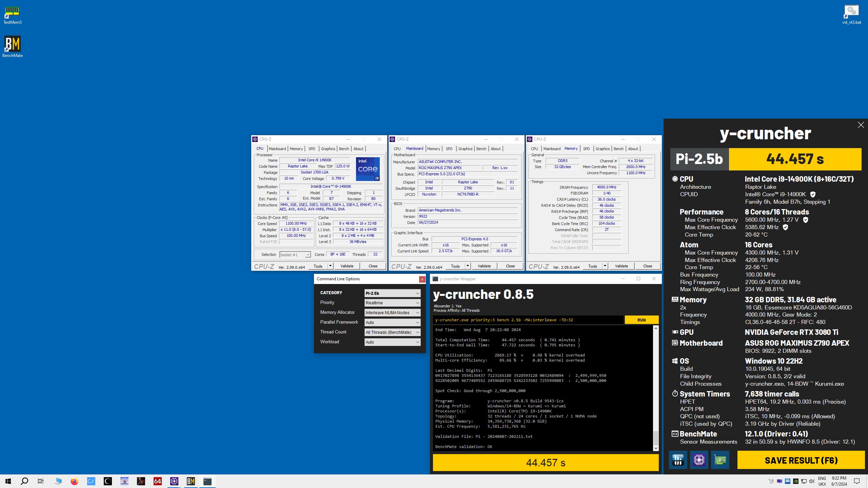This screenshot has height=488, width=868.
Task: Open the action center notification icon
Action: click(857, 481)
